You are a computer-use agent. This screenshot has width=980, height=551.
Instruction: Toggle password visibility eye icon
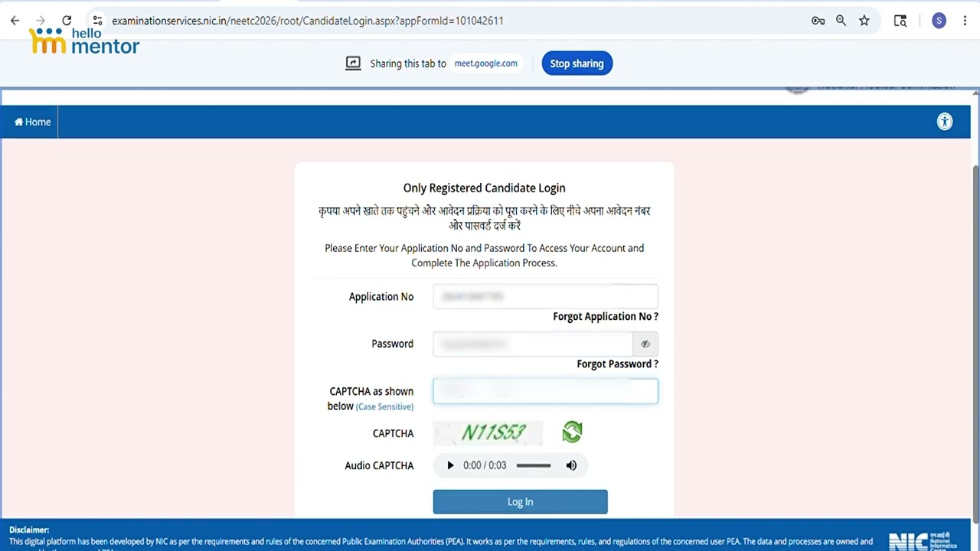tap(645, 344)
